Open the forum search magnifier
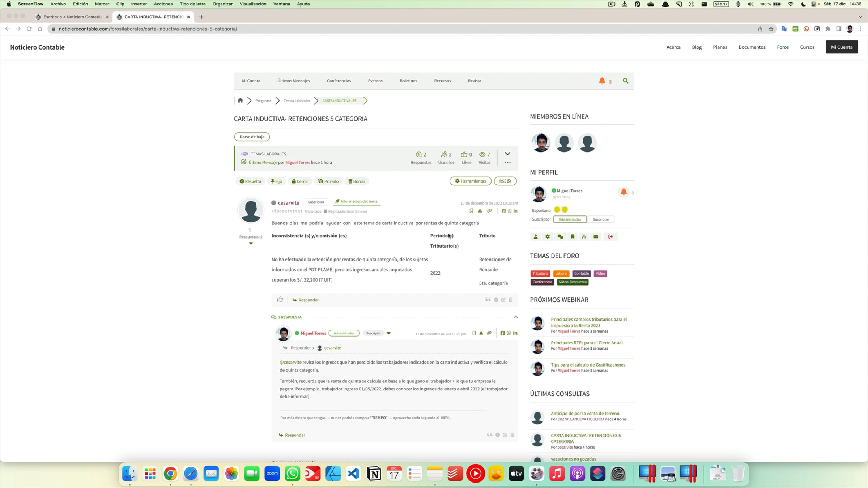868x488 pixels. click(x=625, y=81)
